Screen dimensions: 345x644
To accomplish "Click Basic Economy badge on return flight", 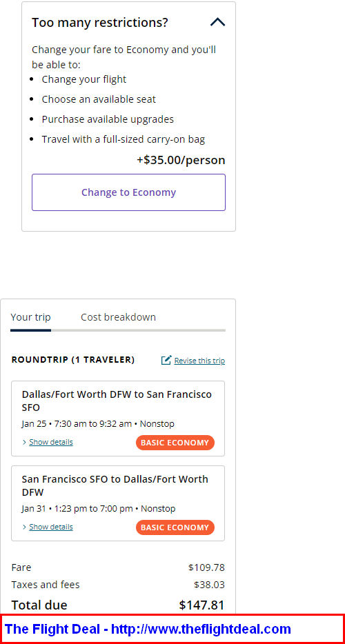I will [x=175, y=527].
